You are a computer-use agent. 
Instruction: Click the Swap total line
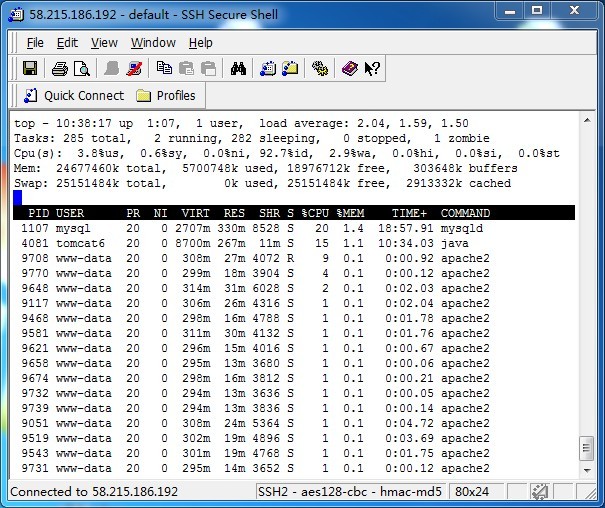click(262, 183)
